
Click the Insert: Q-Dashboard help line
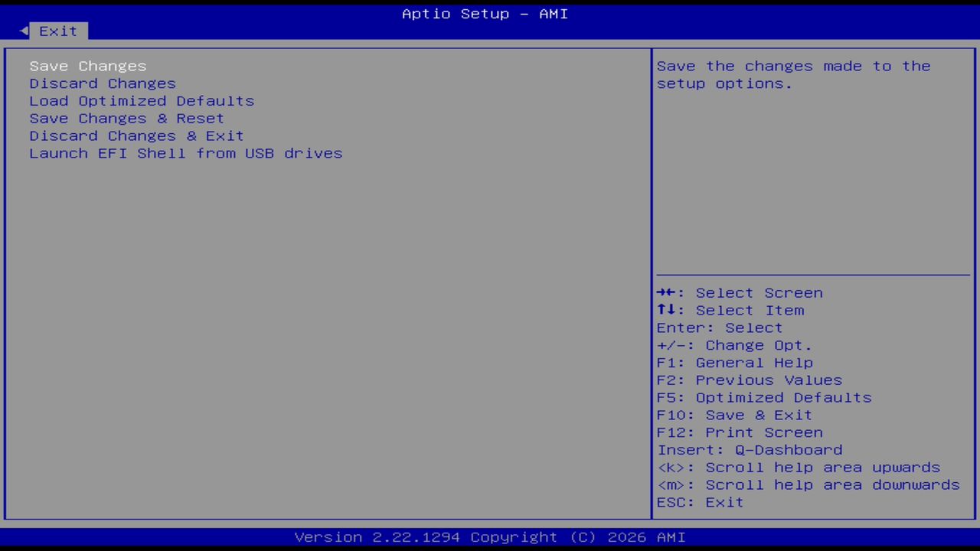click(750, 449)
